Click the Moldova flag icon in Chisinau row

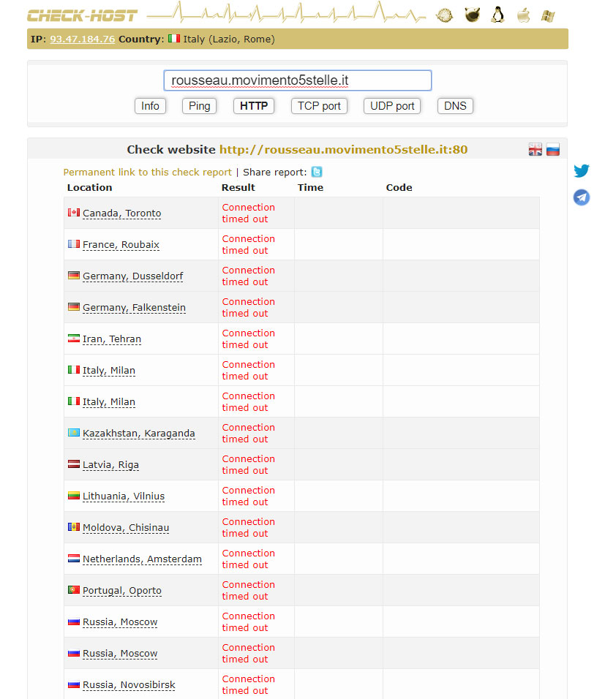coord(74,527)
